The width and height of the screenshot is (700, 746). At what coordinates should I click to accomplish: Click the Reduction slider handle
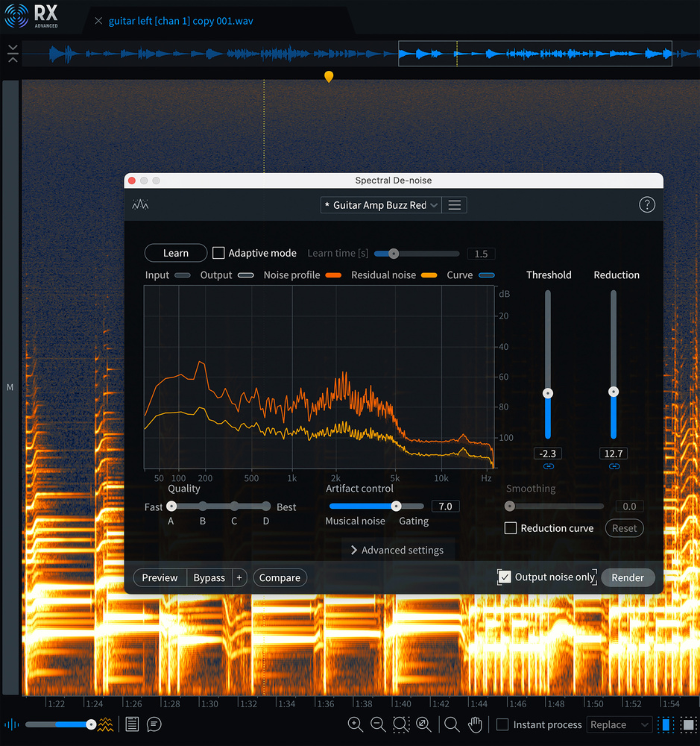pos(614,392)
